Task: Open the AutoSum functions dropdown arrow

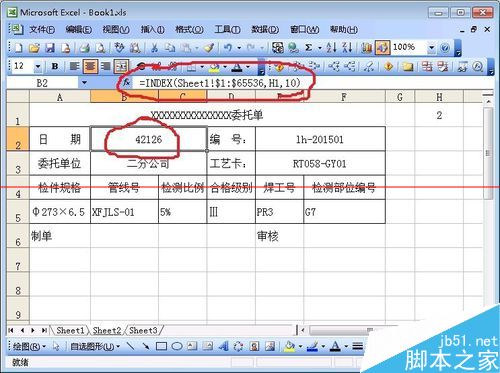Action: [x=320, y=48]
